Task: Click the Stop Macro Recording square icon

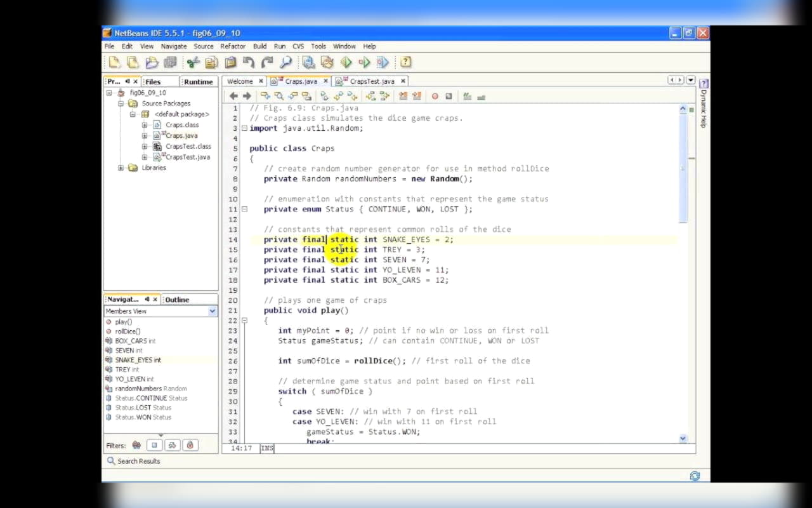Action: [449, 97]
